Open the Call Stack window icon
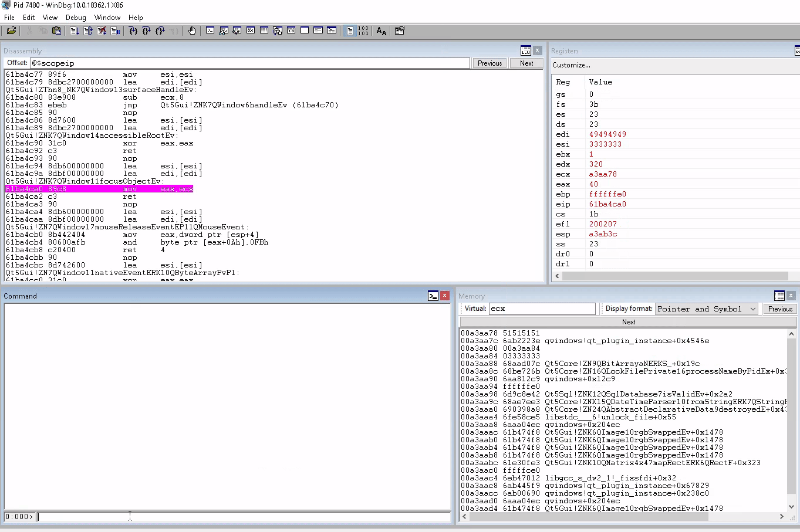This screenshot has height=532, width=800. click(x=278, y=31)
